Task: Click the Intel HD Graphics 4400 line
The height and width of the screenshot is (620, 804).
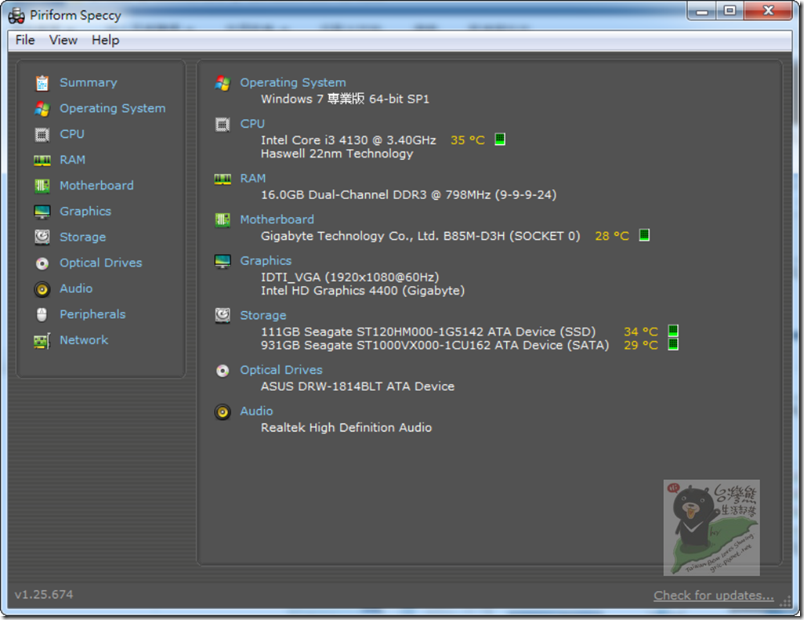Action: point(363,291)
